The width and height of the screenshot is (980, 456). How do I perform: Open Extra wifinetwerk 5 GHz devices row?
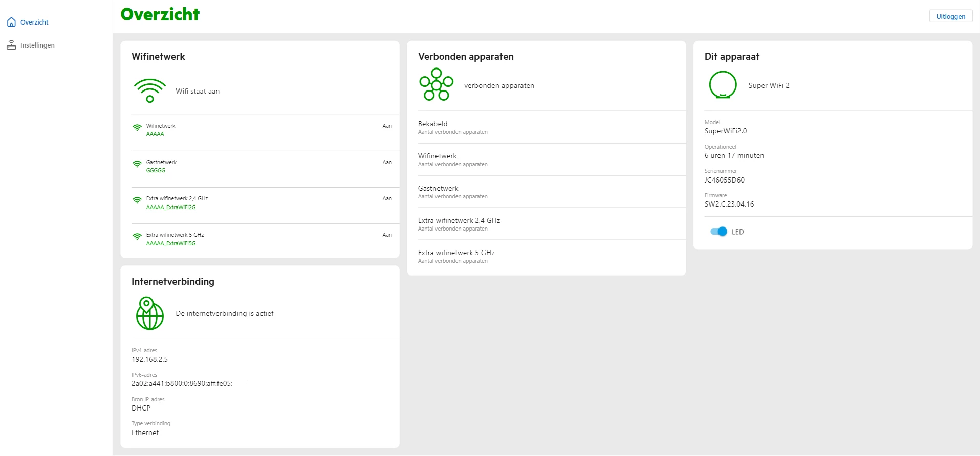(x=552, y=256)
